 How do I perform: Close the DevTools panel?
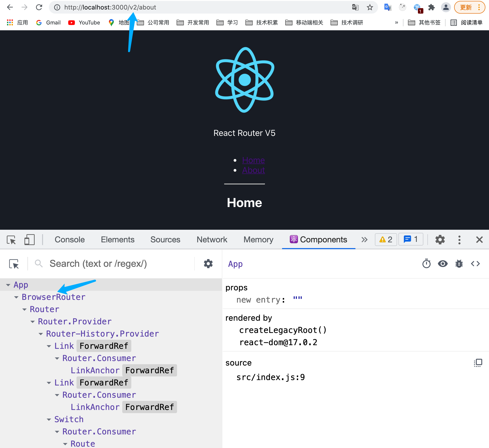coord(479,240)
